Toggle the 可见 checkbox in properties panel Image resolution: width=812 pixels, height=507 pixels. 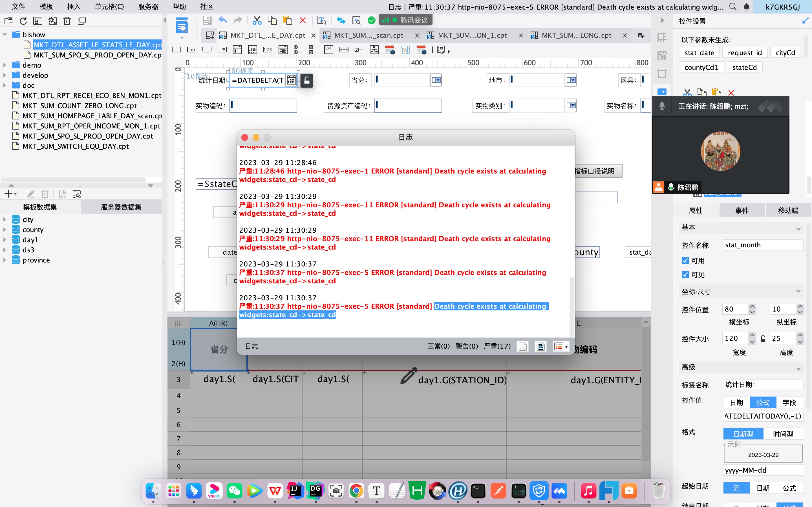pos(686,275)
